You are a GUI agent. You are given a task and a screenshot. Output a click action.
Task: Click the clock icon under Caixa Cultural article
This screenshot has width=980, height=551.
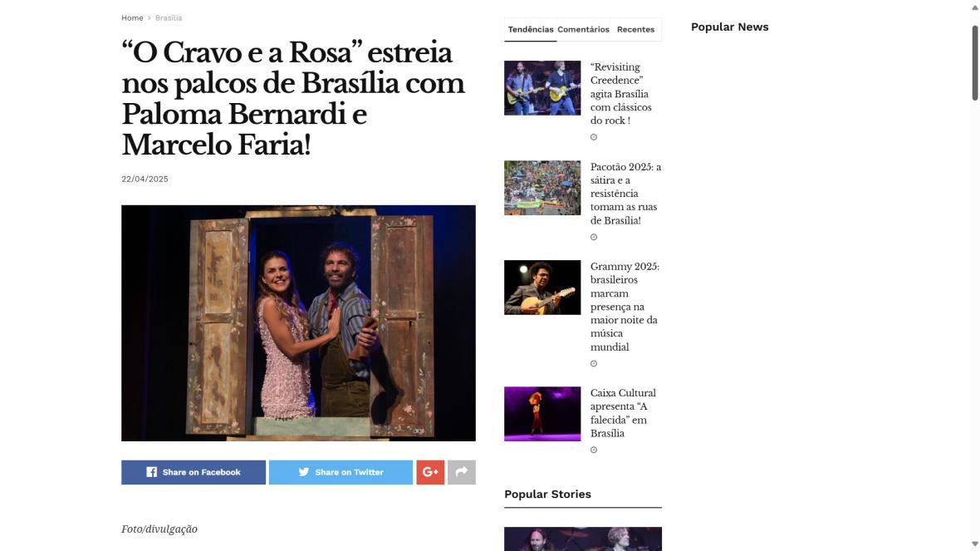[594, 450]
